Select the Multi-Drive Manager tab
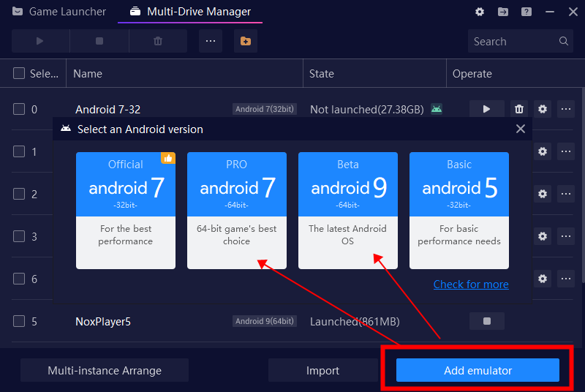Image resolution: width=585 pixels, height=392 pixels. (190, 12)
